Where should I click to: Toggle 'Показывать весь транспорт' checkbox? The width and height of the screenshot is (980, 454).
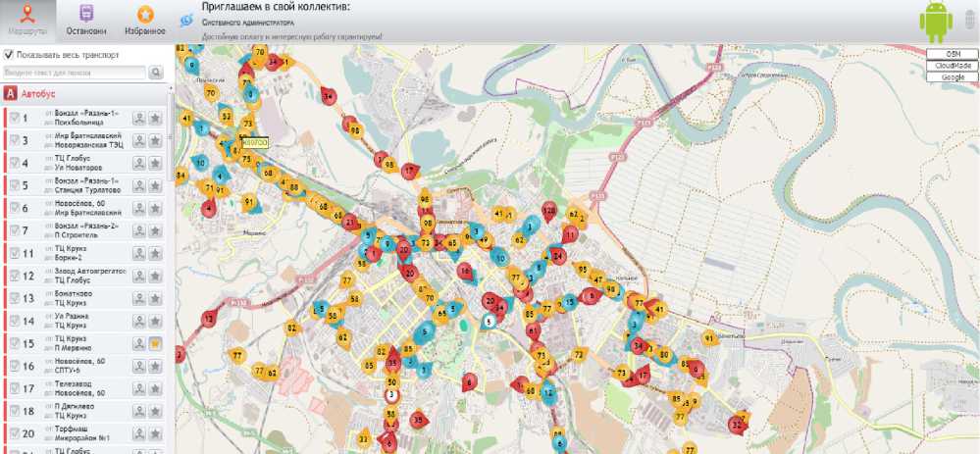pyautogui.click(x=10, y=55)
